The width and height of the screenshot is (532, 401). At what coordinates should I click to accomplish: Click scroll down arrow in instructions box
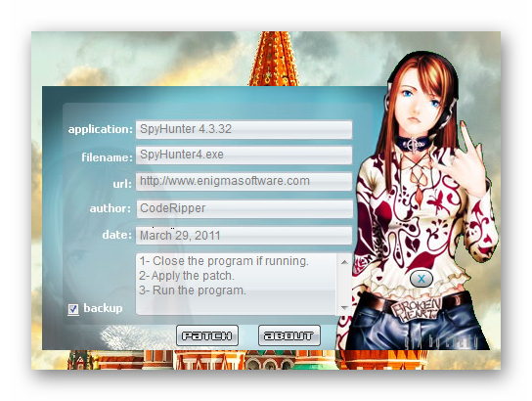tap(344, 308)
